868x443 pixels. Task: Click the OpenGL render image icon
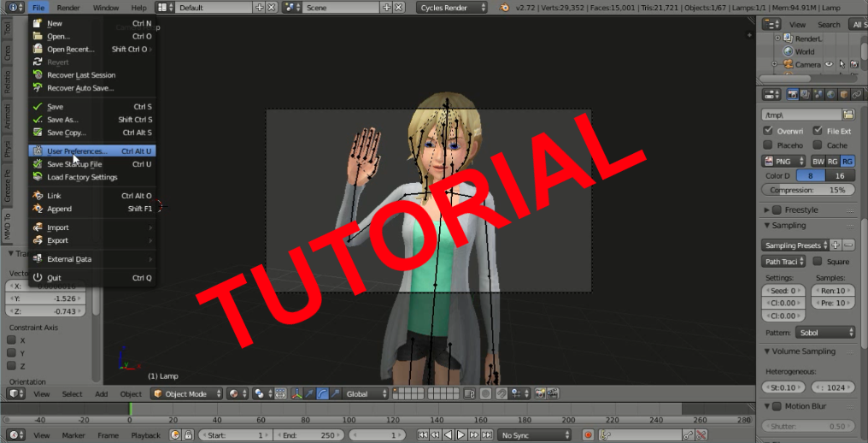click(x=540, y=393)
